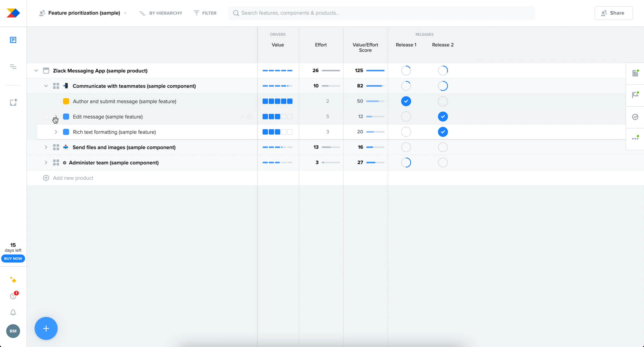Viewport: 644px width, 347px height.
Task: Click the push integration icon in sidebar
Action: point(13,102)
